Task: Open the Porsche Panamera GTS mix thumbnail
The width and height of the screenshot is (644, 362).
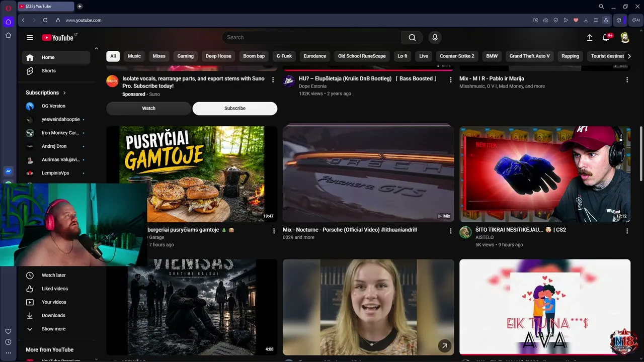Action: pos(368,174)
